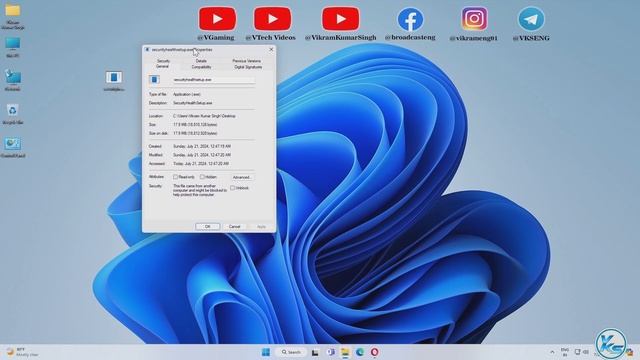Click the Size on disk value
Screen dimensions: 640x360
pyautogui.click(x=195, y=133)
